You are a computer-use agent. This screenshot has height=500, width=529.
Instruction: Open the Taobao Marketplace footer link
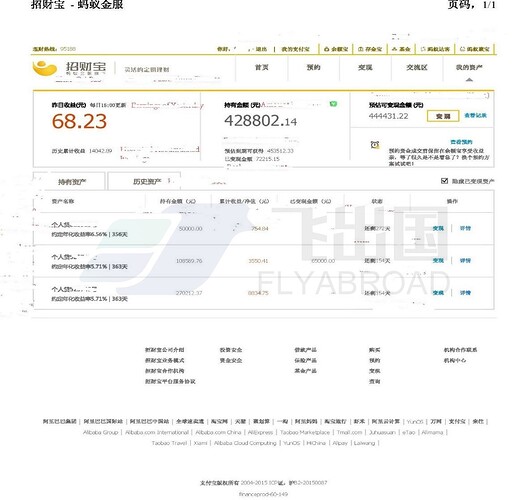305,432
